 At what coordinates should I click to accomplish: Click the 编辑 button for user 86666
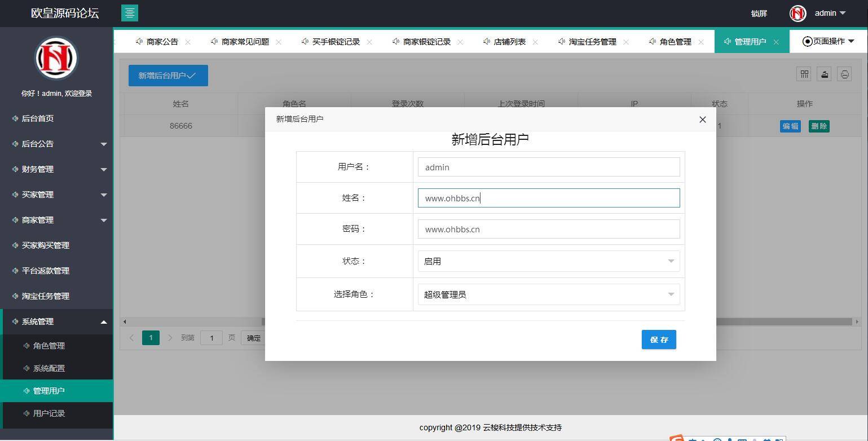[790, 126]
